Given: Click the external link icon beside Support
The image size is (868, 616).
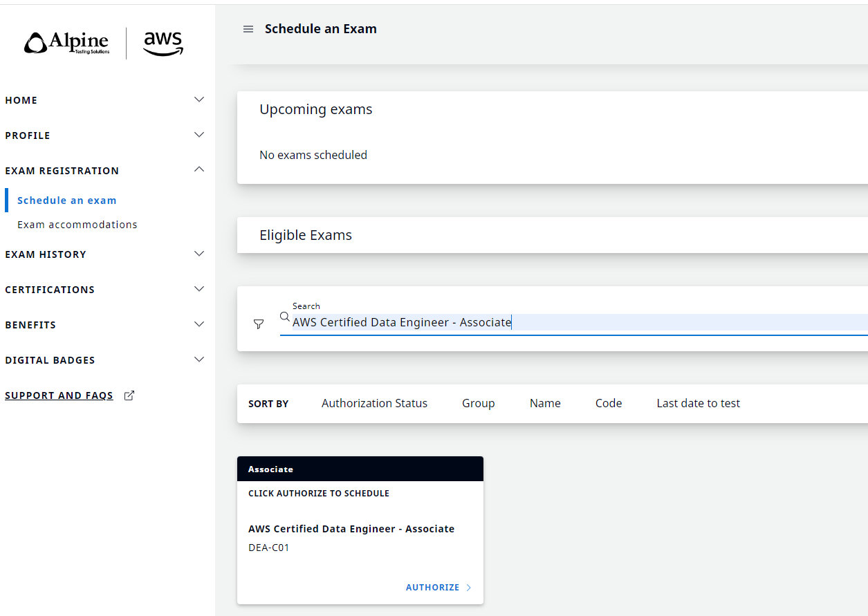Looking at the screenshot, I should tap(129, 395).
